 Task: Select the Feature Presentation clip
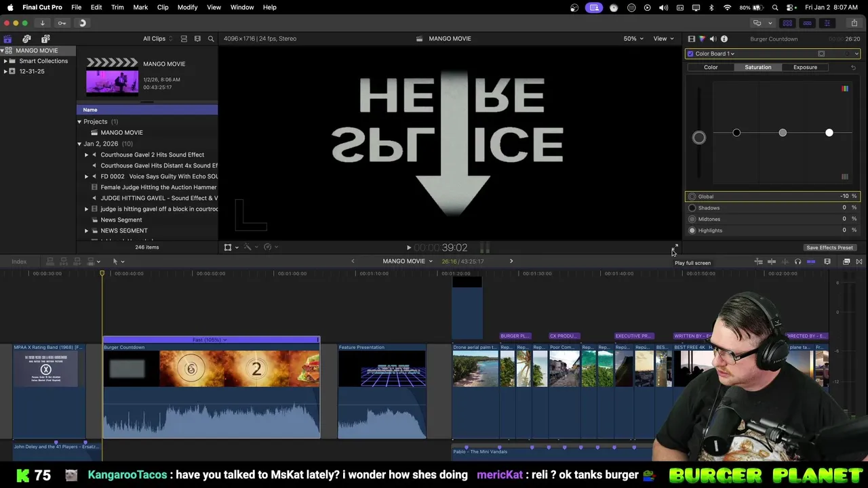pos(382,391)
